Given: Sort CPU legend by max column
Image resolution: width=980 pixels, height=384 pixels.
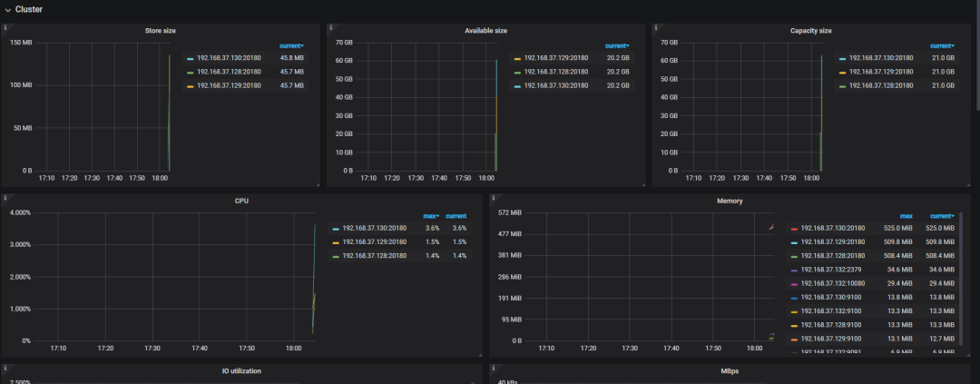Looking at the screenshot, I should point(431,216).
